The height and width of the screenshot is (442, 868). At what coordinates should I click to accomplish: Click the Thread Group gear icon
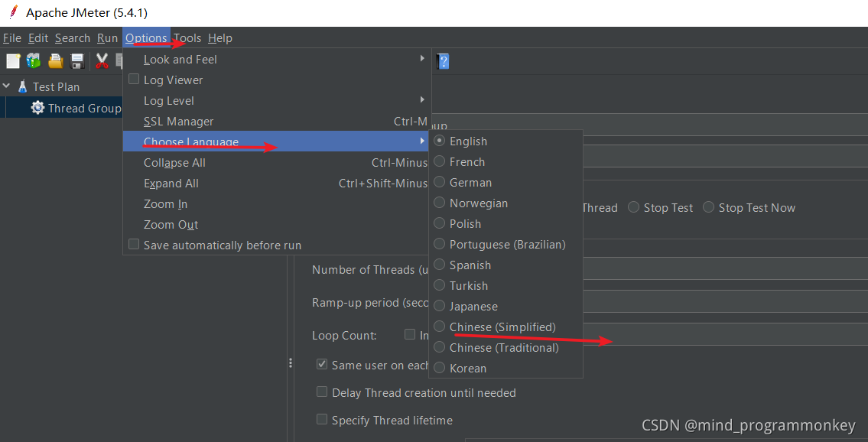[37, 108]
